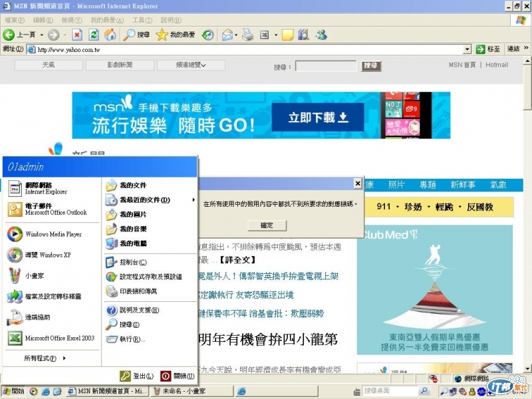Switch to 未命名 - 小畫家 taskbar window
Screen dimensions: 532x399
click(192, 391)
